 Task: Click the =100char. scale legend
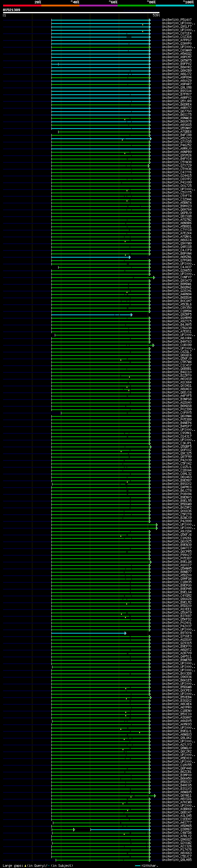[146, 865]
